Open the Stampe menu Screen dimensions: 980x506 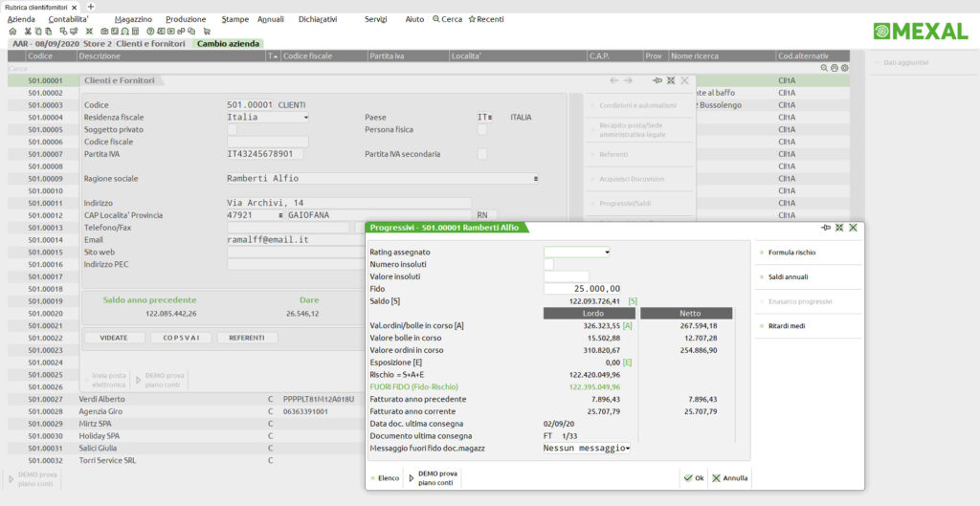tap(235, 19)
